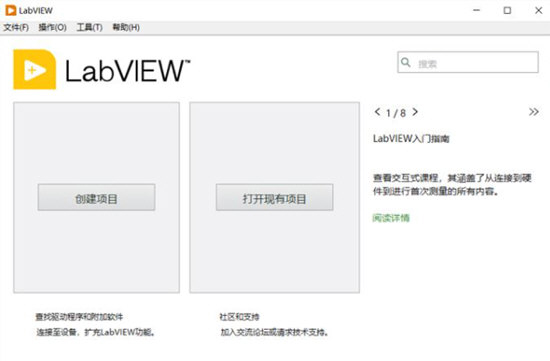
Task: Open the 操作(O) menu
Action: (x=53, y=27)
